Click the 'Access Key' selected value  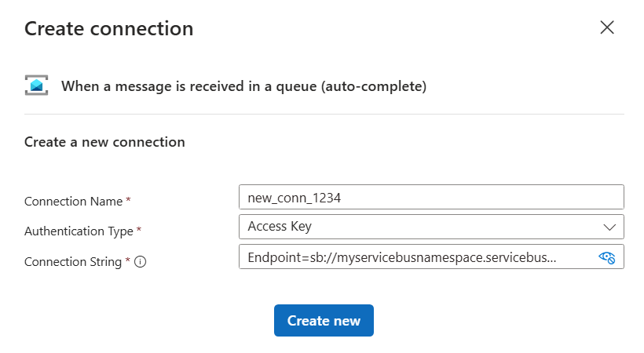coord(280,227)
